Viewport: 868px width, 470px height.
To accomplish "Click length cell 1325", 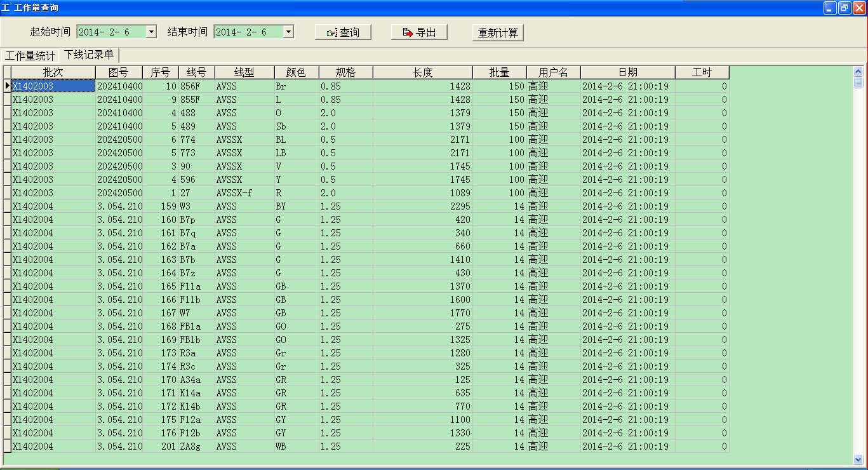I will click(423, 339).
